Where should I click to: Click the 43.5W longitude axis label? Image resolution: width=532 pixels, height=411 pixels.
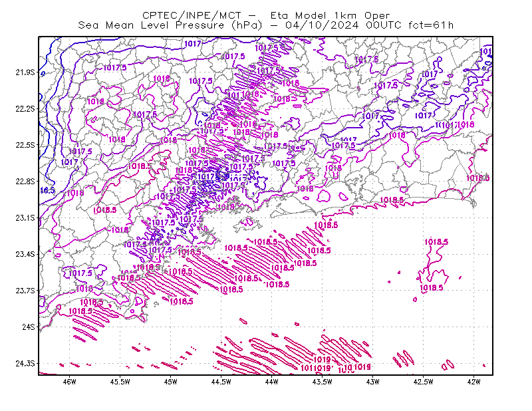point(322,382)
